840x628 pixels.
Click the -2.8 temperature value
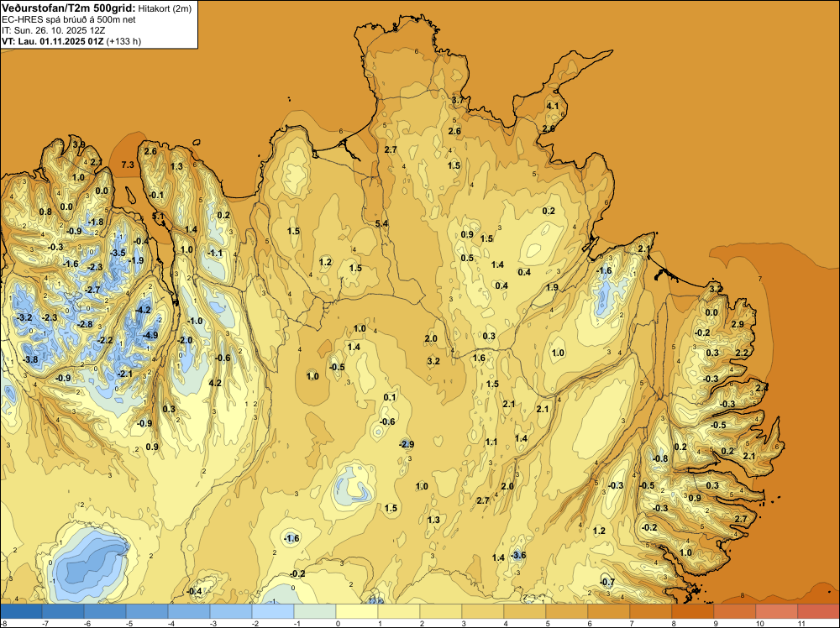pos(85,324)
